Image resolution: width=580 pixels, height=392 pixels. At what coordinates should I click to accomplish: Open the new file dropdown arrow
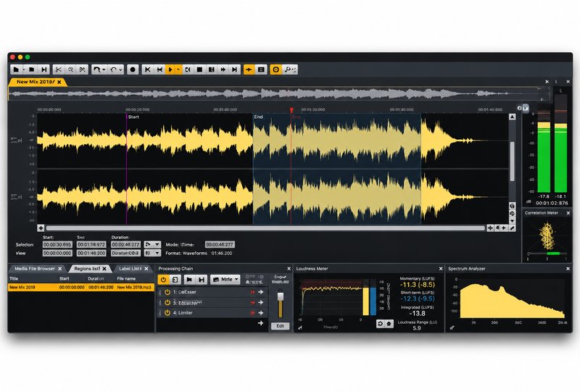(x=24, y=70)
